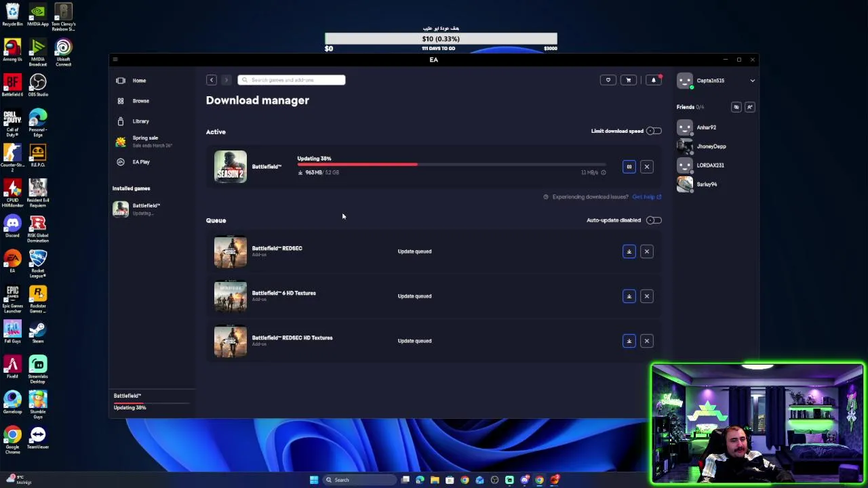Open the TeamViewer desktop shortcut
Viewport: 868px width, 488px height.
click(x=37, y=438)
